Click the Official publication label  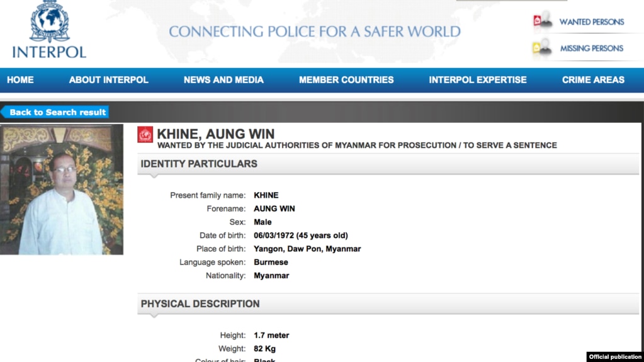(x=615, y=357)
